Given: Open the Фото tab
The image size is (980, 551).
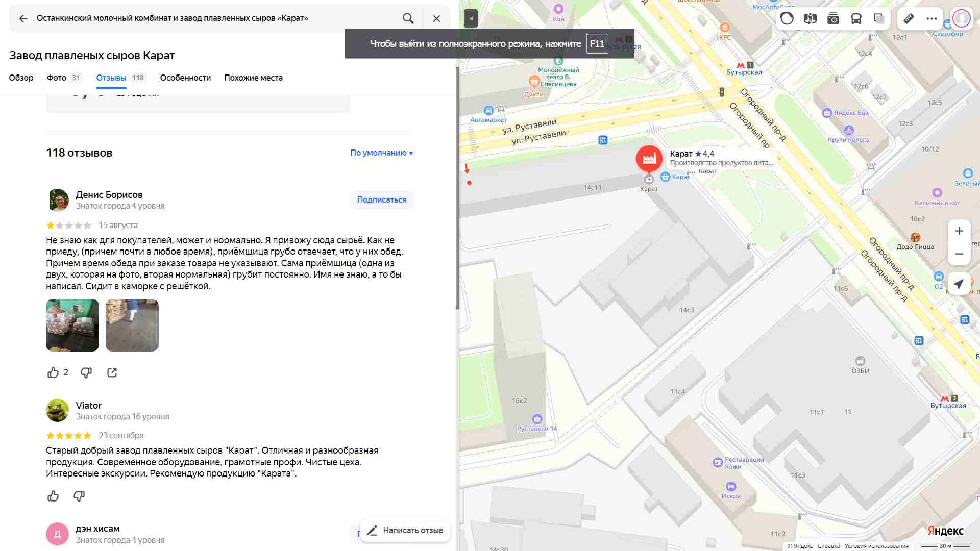Looking at the screenshot, I should coord(64,78).
